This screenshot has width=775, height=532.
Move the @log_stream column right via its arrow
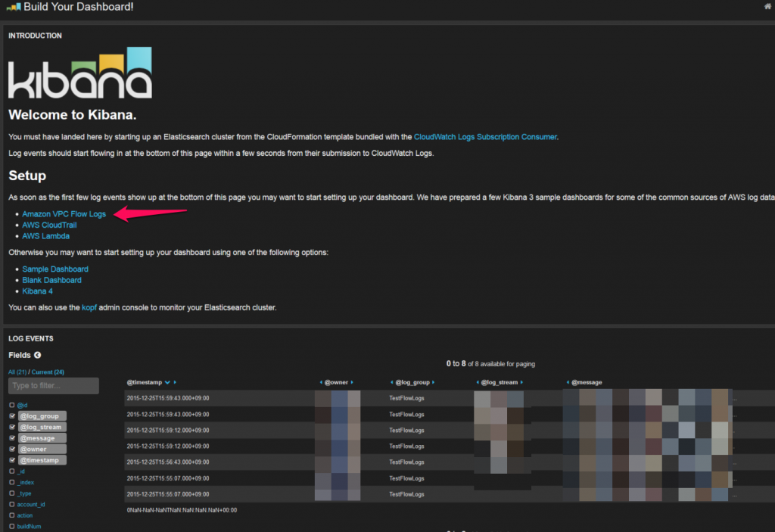pyautogui.click(x=521, y=383)
